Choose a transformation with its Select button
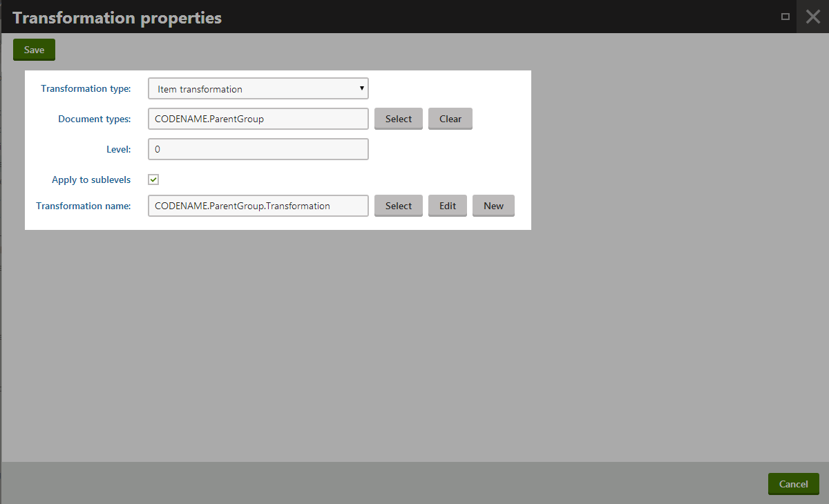829x504 pixels. (x=399, y=206)
